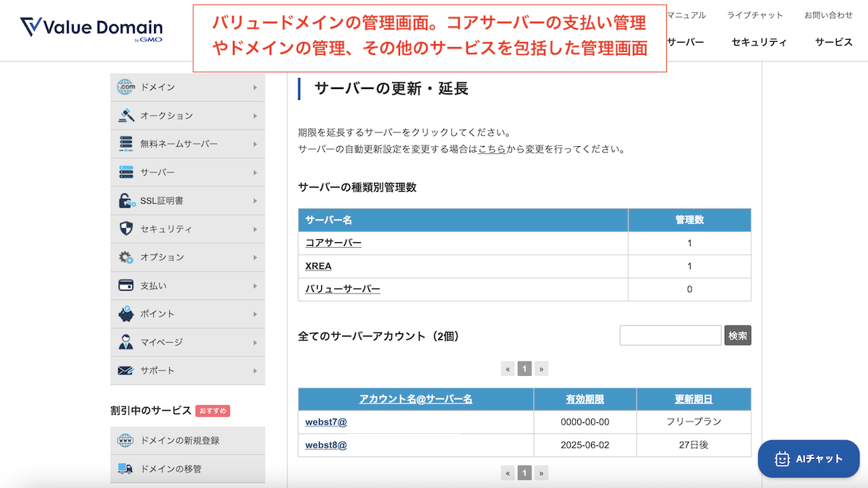Open the XREA server link

318,266
